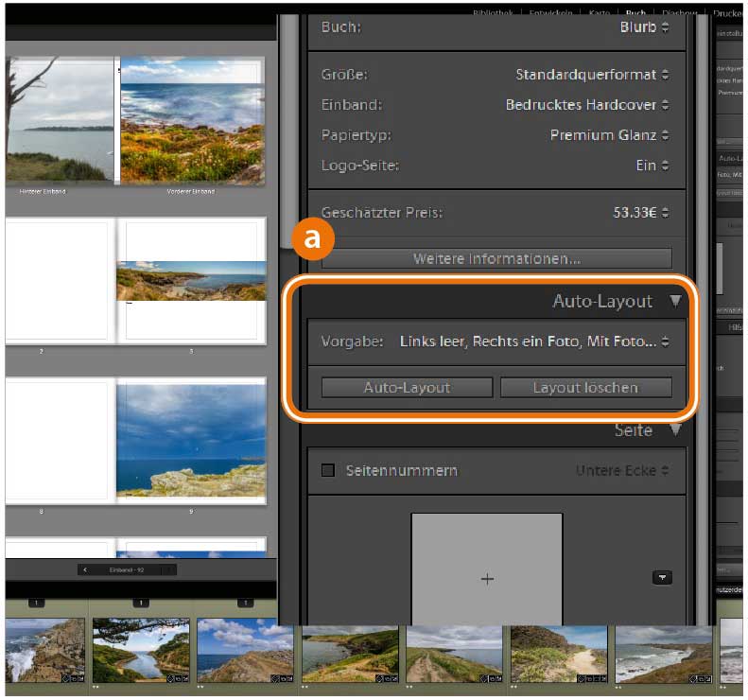Select book page 3 with coastal panorama
The height and width of the screenshot is (700, 748).
(191, 281)
